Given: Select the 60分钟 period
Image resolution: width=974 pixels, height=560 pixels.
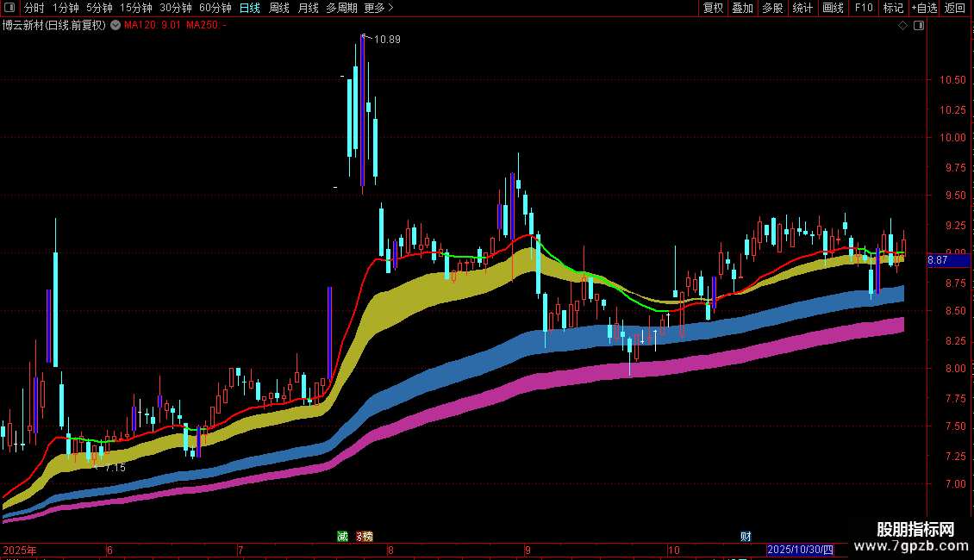Looking at the screenshot, I should [x=215, y=8].
